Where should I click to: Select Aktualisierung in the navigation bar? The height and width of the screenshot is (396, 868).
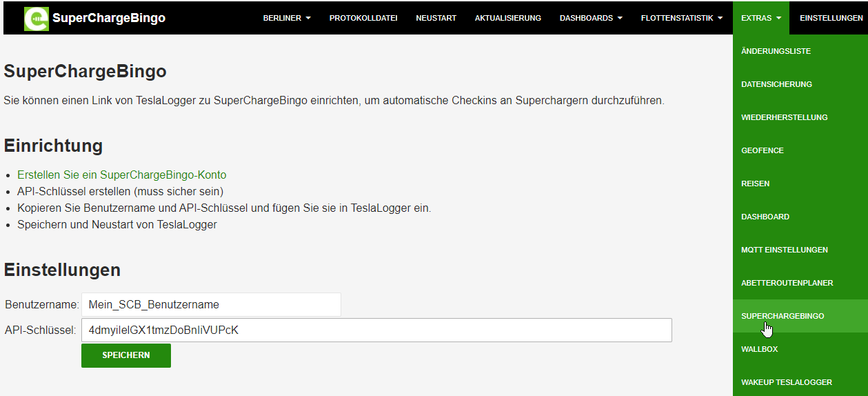tap(507, 18)
